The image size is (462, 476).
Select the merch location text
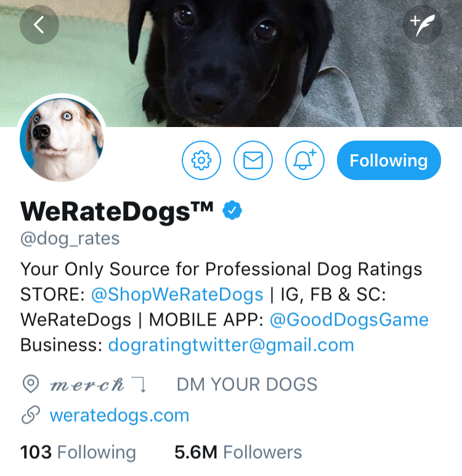[x=87, y=385]
